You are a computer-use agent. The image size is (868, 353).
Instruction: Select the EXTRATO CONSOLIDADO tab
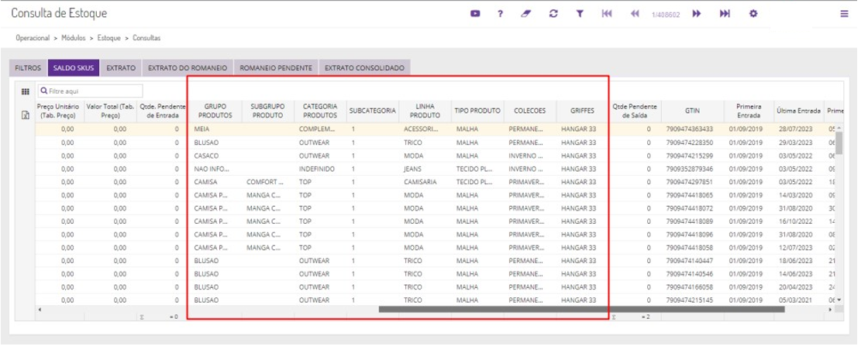click(364, 68)
